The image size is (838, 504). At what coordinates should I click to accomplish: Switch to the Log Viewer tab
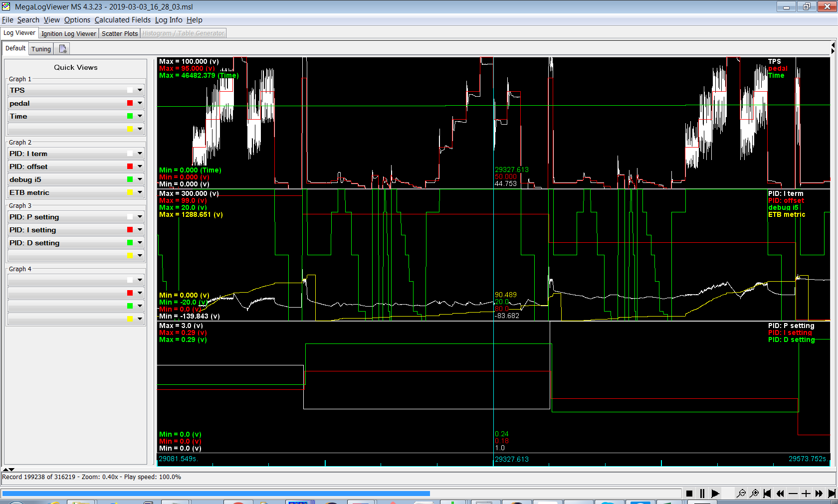pos(19,33)
